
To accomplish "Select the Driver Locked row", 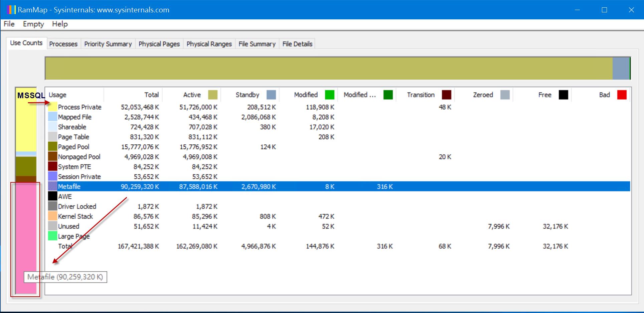I will [x=77, y=206].
